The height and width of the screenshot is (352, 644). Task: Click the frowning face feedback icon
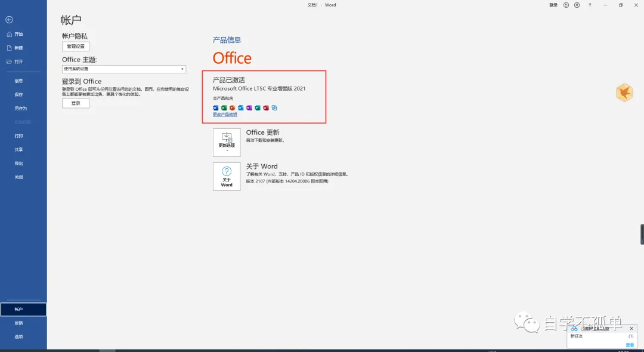click(x=577, y=5)
